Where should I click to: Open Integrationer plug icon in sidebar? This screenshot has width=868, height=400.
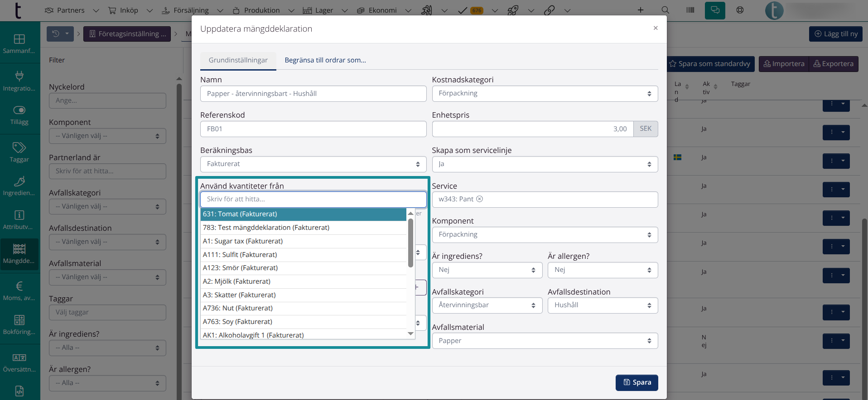pos(19,81)
